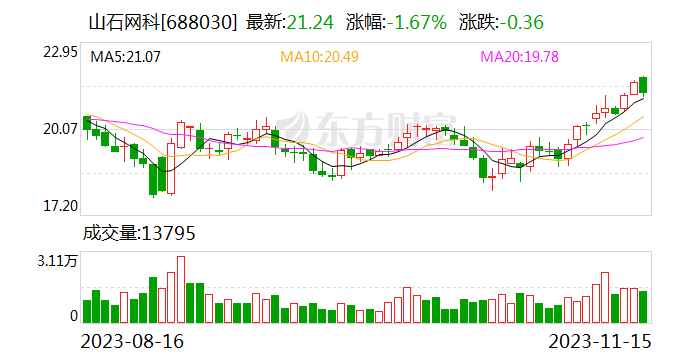
Task: Click the 20.07 price axis label
Action: pos(60,129)
